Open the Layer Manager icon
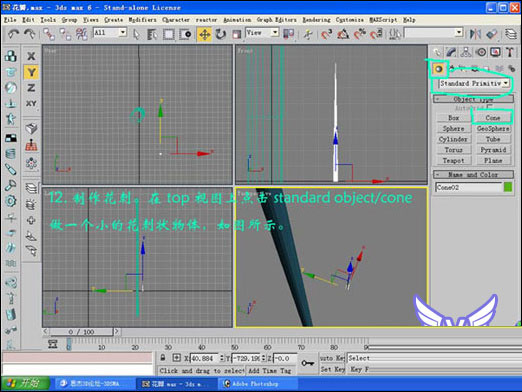 [x=510, y=34]
